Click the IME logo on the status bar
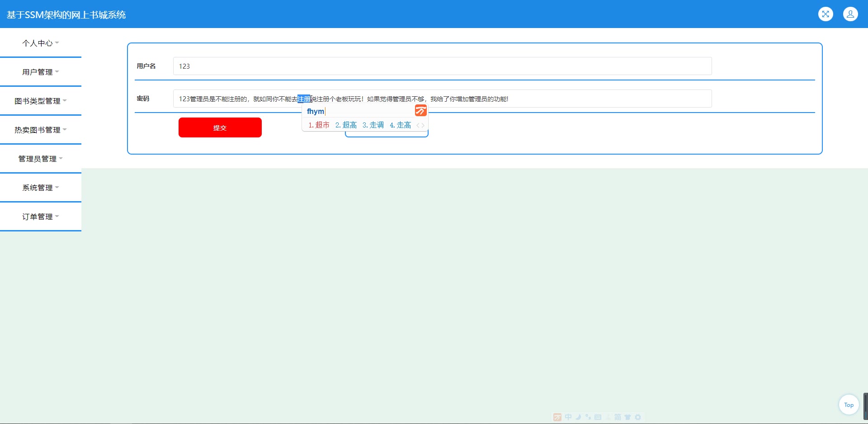The height and width of the screenshot is (424, 868). point(557,417)
